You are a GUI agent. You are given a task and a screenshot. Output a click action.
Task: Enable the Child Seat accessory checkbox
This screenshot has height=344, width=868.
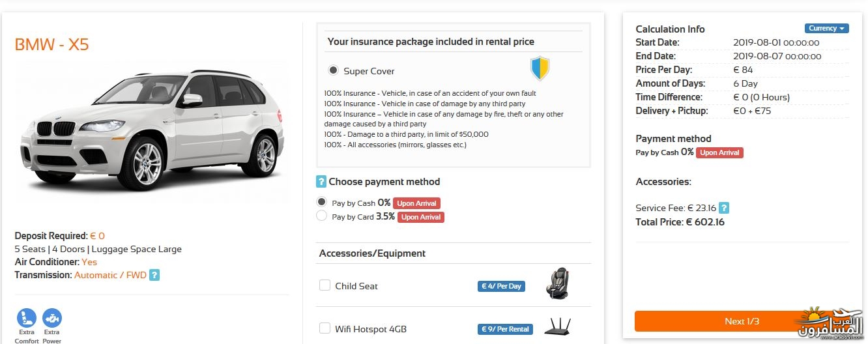click(325, 285)
